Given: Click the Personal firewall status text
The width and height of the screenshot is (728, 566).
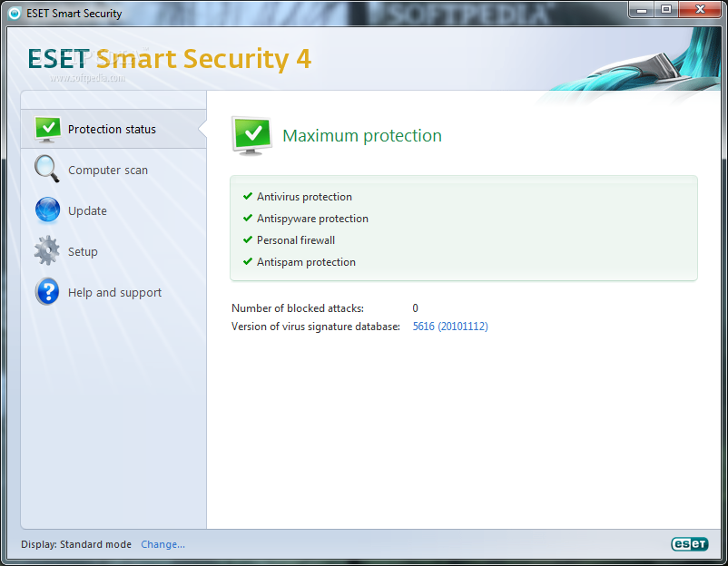Looking at the screenshot, I should coord(296,240).
